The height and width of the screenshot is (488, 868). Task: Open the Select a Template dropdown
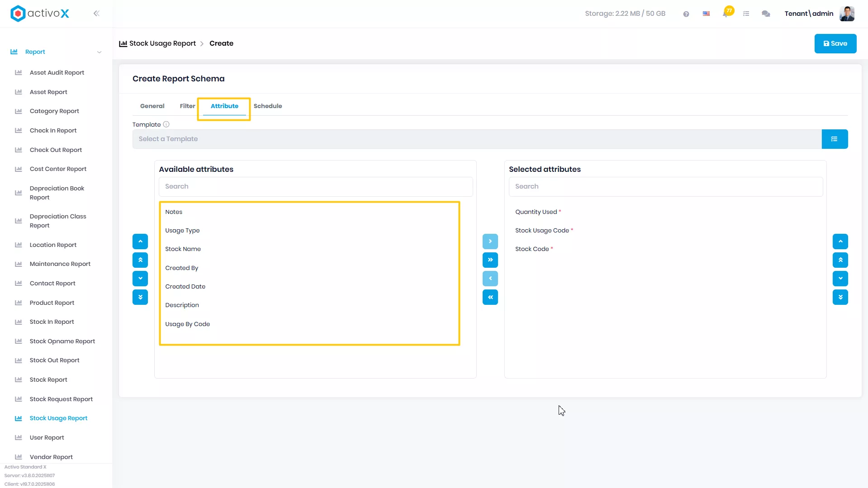[477, 139]
